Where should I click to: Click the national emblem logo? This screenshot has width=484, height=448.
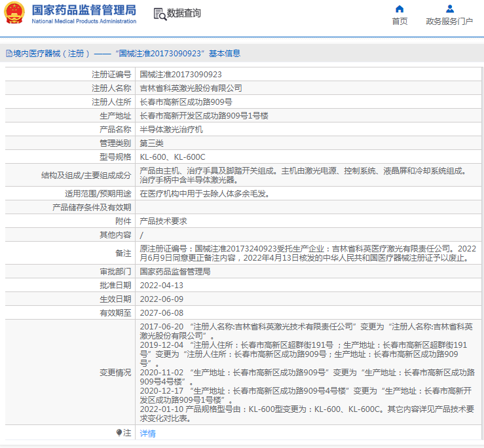14,12
